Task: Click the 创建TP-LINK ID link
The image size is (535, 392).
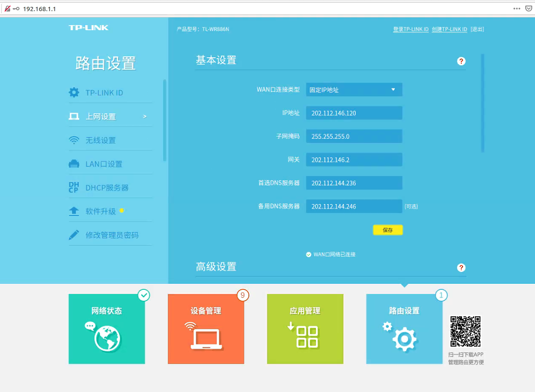Action: (x=449, y=29)
